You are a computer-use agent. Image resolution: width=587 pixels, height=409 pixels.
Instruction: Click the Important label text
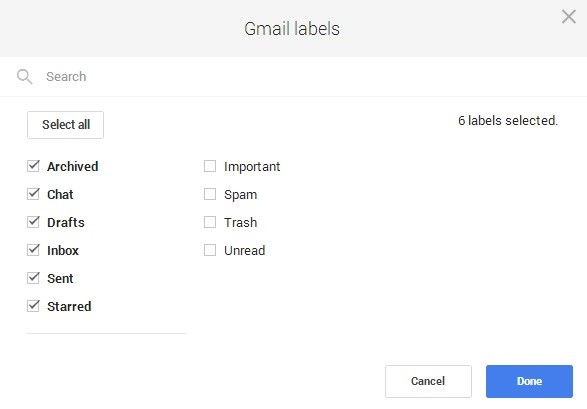252,167
